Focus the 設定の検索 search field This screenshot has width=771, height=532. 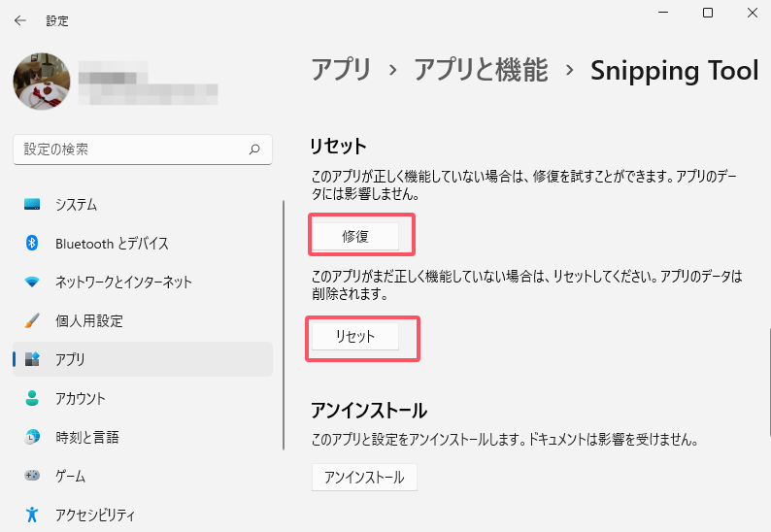tap(131, 150)
